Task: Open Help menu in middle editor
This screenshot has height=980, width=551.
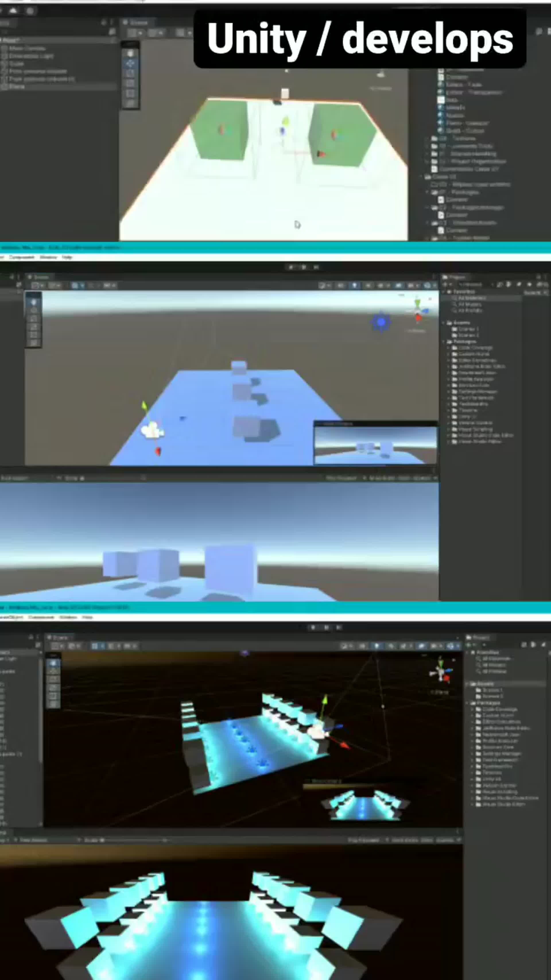Action: [x=67, y=257]
